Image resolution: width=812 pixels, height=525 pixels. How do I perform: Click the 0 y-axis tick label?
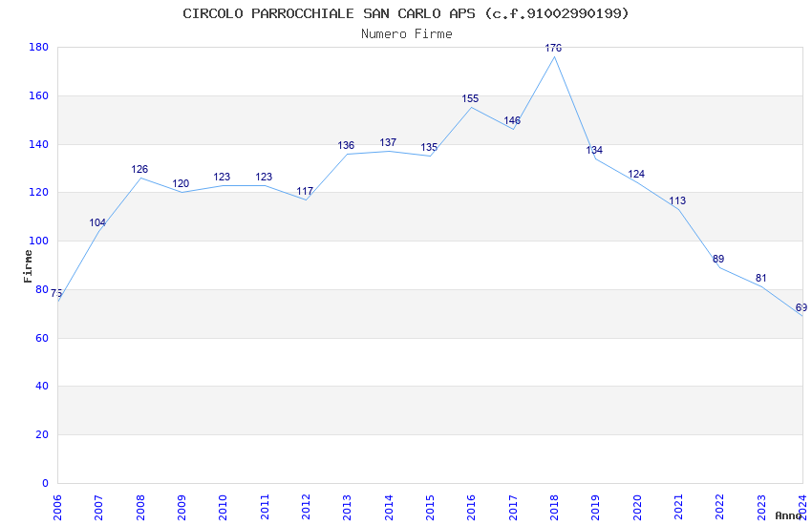46,483
